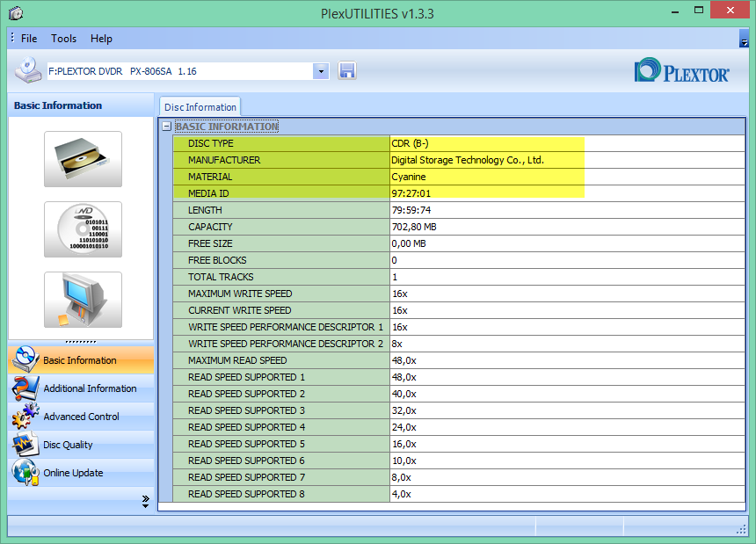Select READ SPEED SUPPORTED 1 row
Viewport: 756px width, 544px height.
281,377
